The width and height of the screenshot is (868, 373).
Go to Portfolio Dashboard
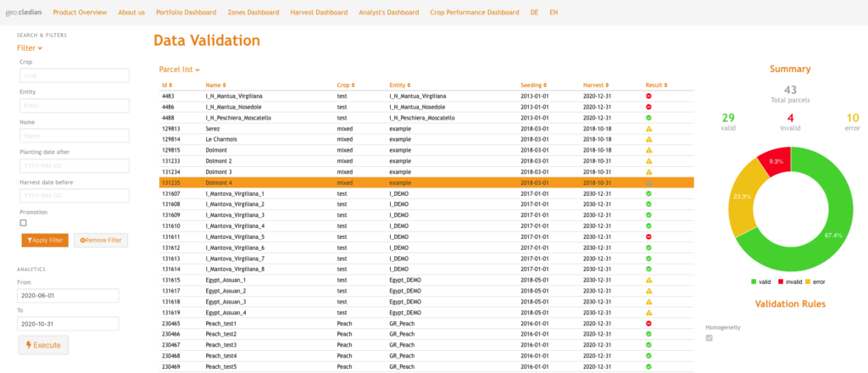pyautogui.click(x=186, y=12)
